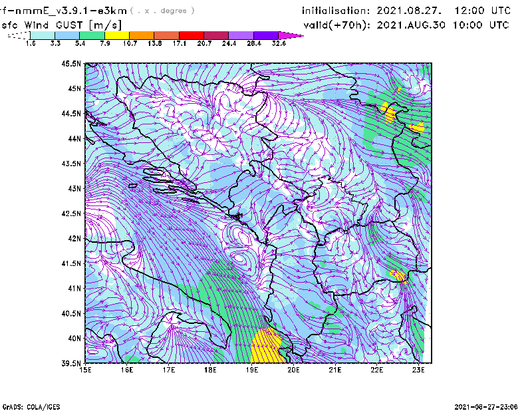Click the 43N latitude label
The image size is (532, 411).
click(x=74, y=188)
